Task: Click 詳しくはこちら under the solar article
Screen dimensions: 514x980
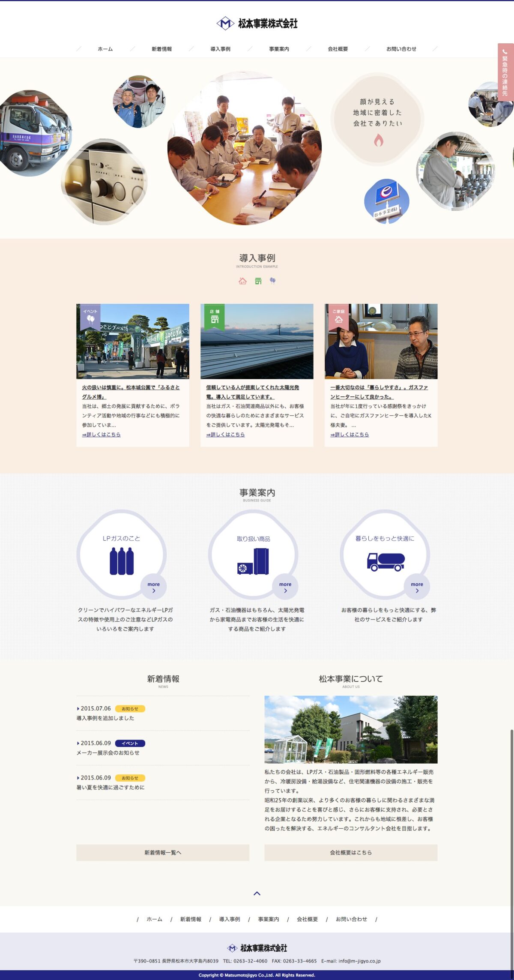Action: click(x=225, y=435)
